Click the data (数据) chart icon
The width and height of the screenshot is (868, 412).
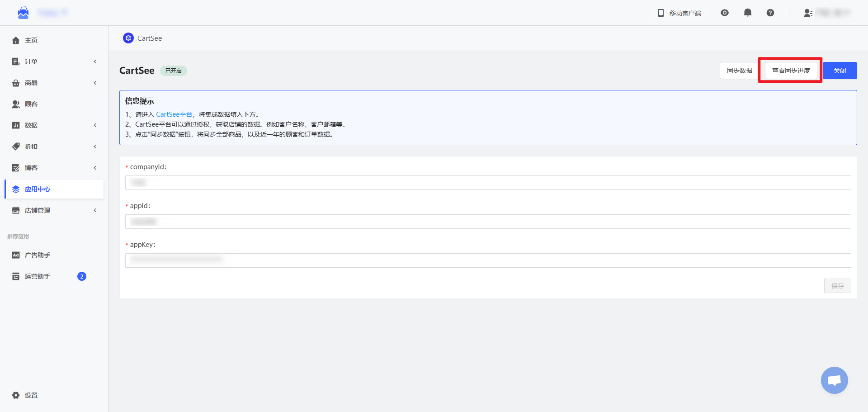pos(16,125)
